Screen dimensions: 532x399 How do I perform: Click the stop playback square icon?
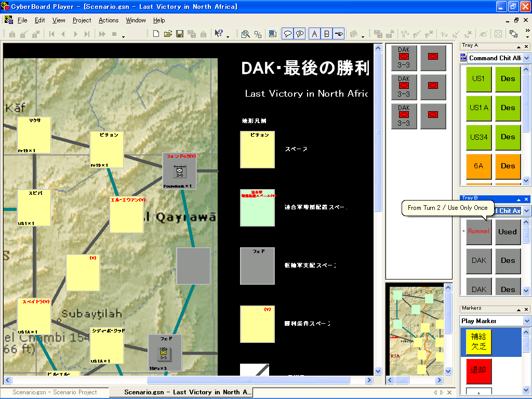(x=114, y=34)
